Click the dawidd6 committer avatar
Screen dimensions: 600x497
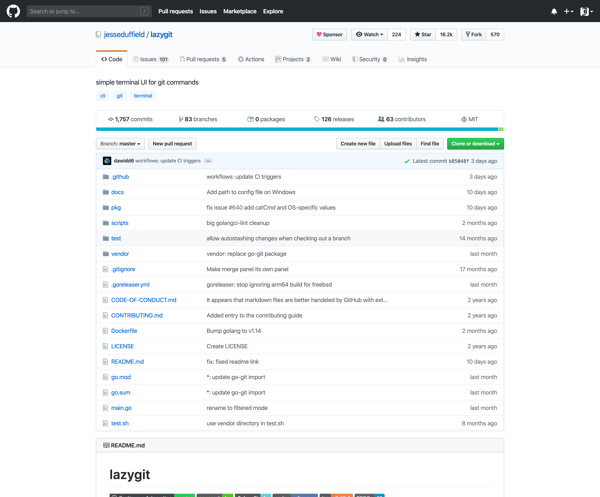[107, 161]
